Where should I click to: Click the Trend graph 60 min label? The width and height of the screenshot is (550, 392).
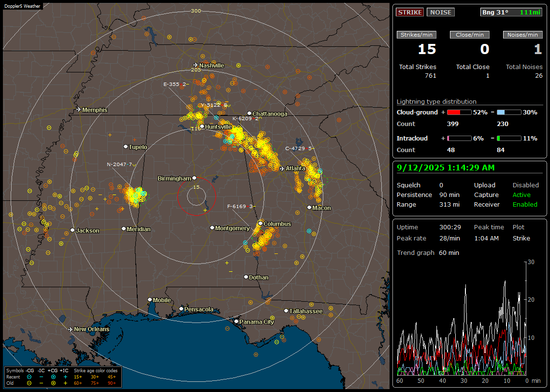click(428, 252)
